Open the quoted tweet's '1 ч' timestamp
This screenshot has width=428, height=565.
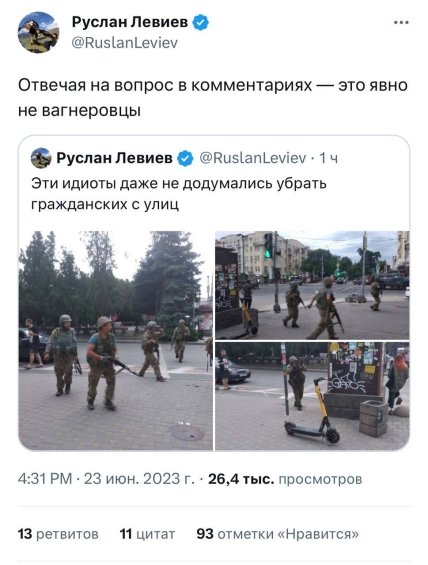click(x=329, y=158)
